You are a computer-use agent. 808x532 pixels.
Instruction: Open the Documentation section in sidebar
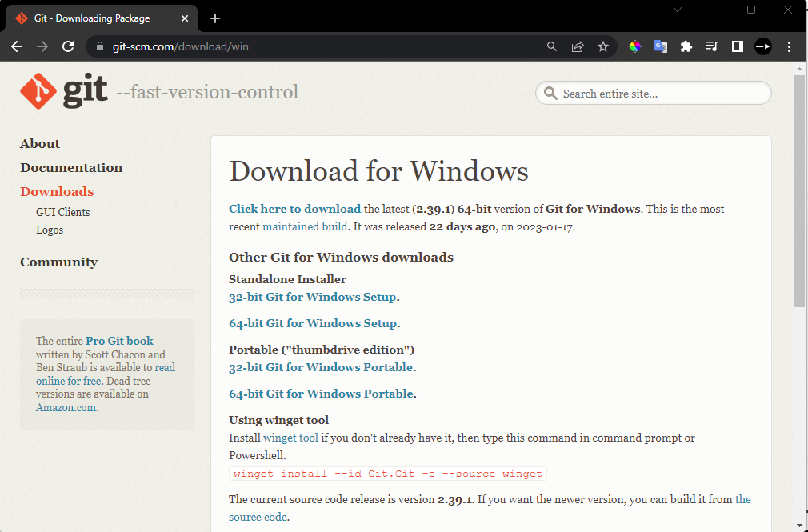(71, 167)
